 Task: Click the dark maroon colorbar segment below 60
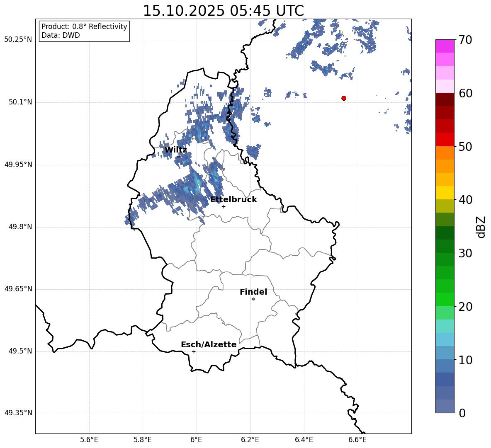[445, 99]
